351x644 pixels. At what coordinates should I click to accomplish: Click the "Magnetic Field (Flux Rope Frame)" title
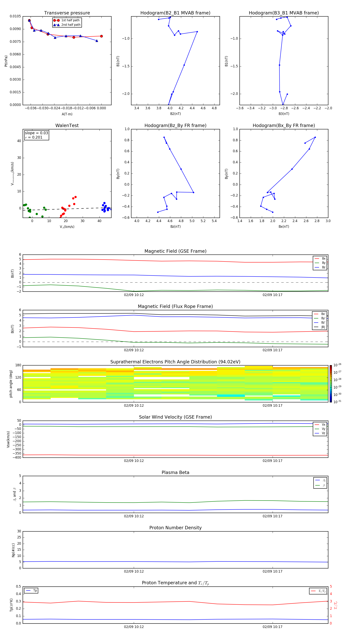point(175,307)
